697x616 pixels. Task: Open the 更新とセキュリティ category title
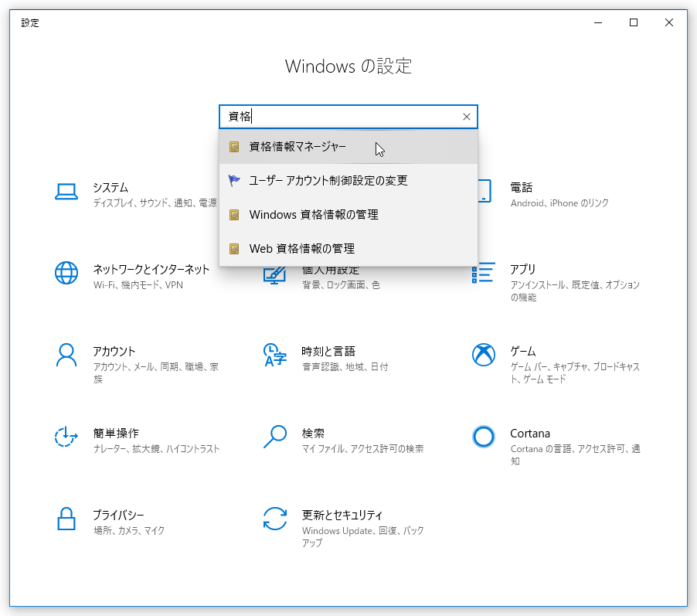[342, 515]
